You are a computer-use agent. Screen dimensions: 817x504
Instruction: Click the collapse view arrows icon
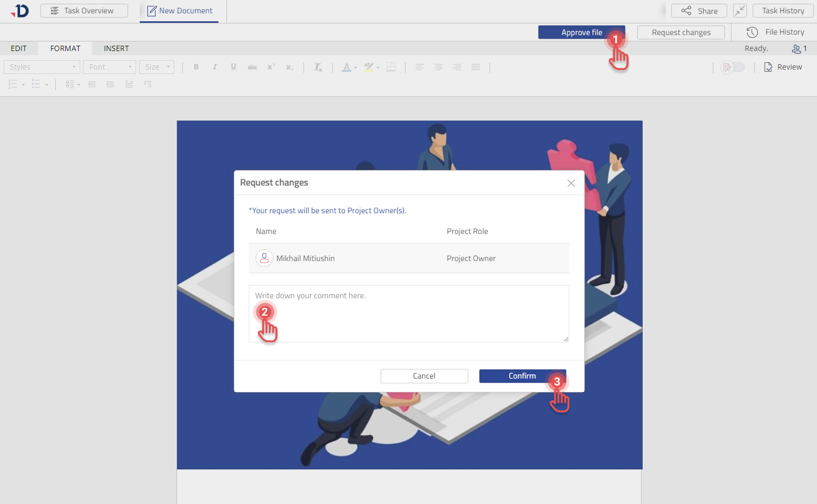coord(739,11)
